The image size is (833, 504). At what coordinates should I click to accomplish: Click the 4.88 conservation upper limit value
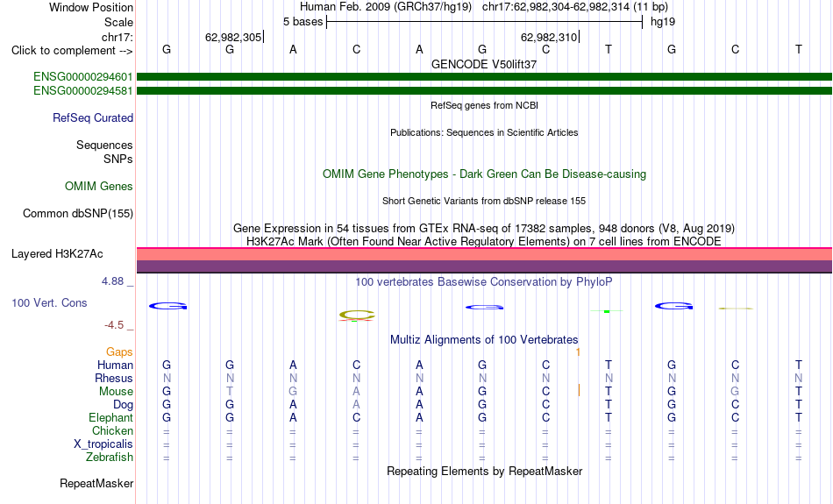(112, 281)
